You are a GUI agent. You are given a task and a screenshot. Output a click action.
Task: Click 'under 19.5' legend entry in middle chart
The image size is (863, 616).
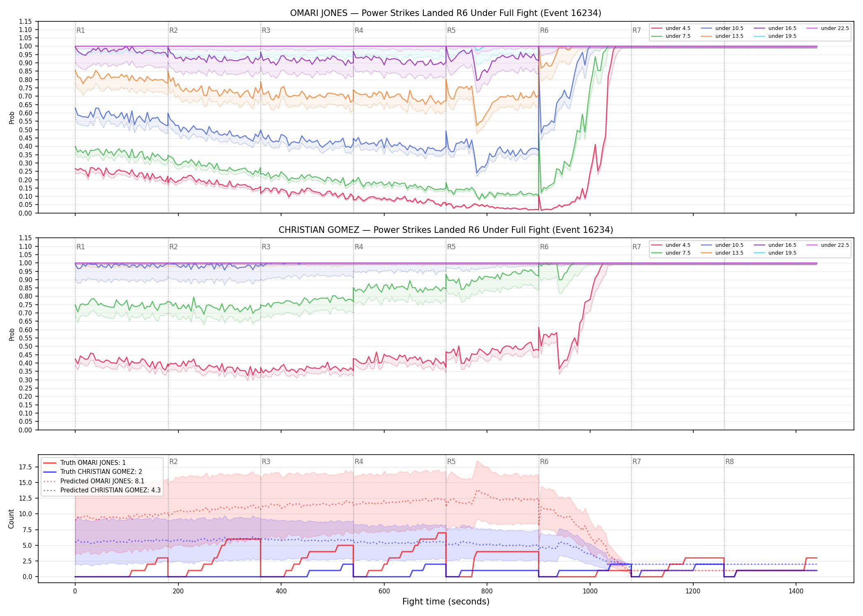coord(775,253)
